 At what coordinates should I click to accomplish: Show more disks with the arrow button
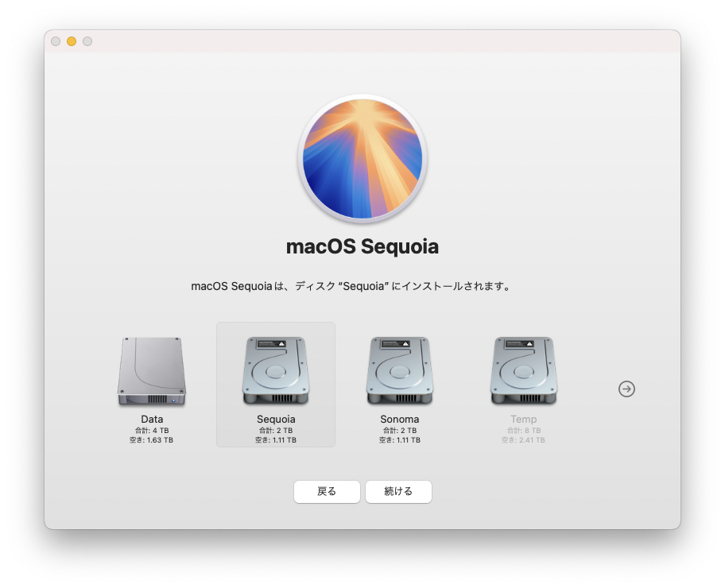point(626,389)
